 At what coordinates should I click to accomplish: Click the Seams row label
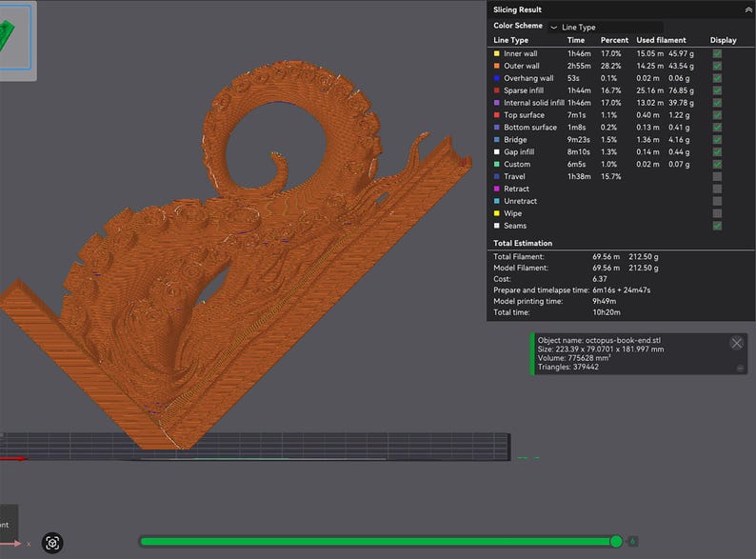(x=515, y=227)
